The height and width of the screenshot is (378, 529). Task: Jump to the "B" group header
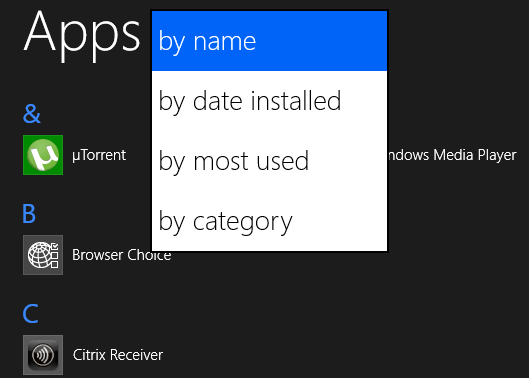29,214
